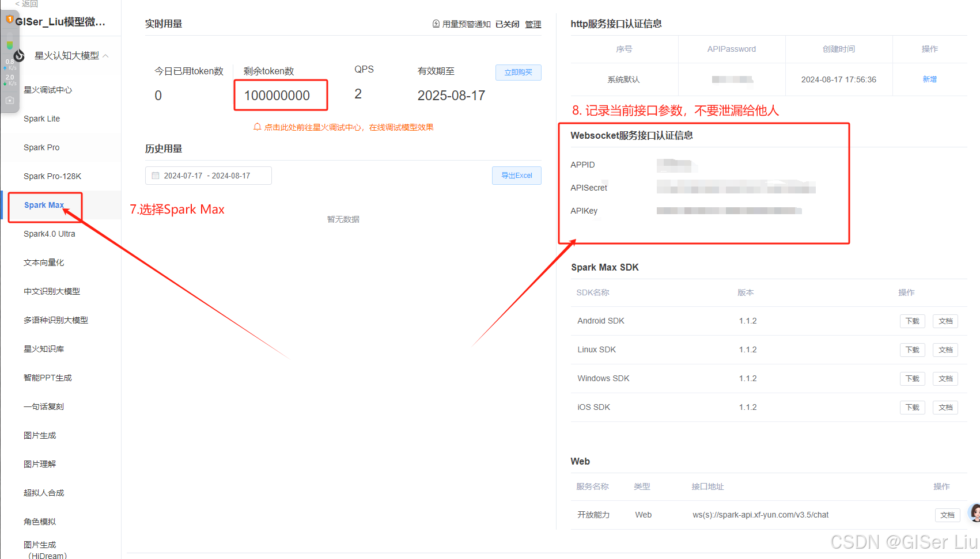Viewport: 980px width, 559px height.
Task: Open 一句话复刻 in sidebar
Action: 44,406
